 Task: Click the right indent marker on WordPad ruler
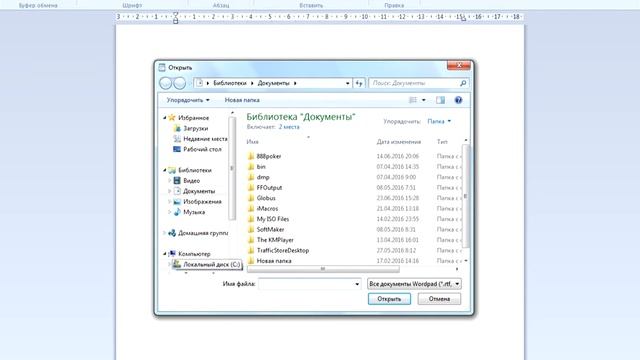pos(463,19)
